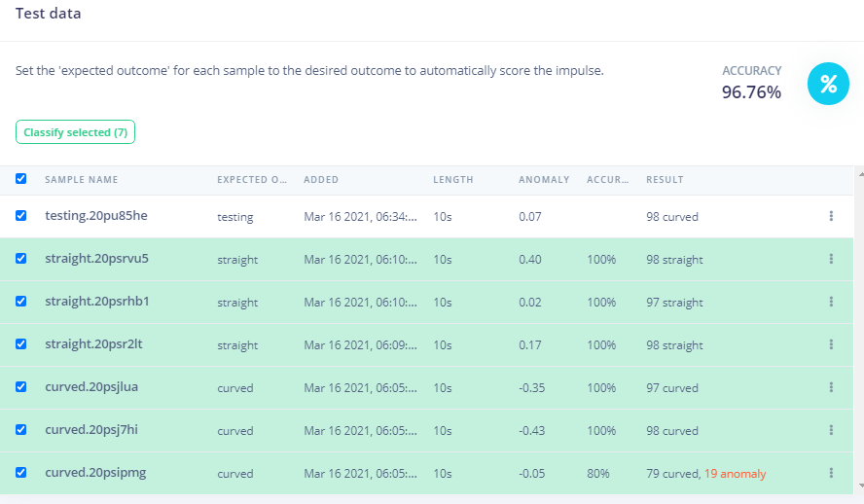Open options menu for testing.20pu85he

831,217
